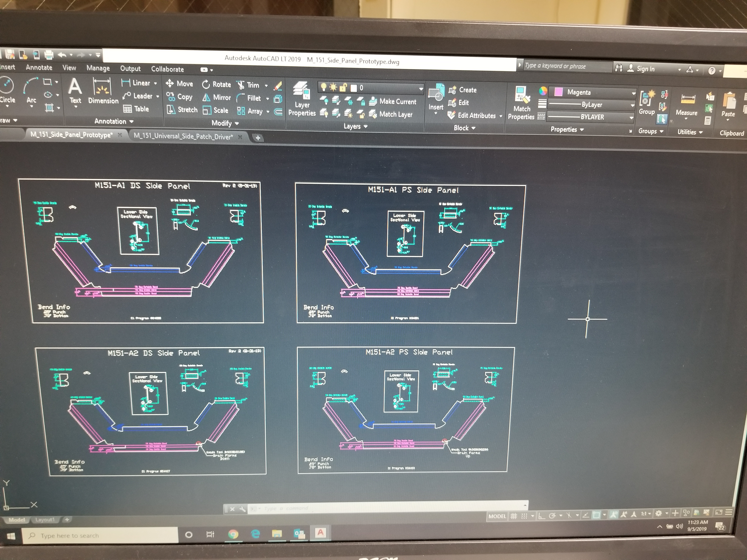The height and width of the screenshot is (560, 747).
Task: Choose the Stretch tool
Action: [x=182, y=110]
